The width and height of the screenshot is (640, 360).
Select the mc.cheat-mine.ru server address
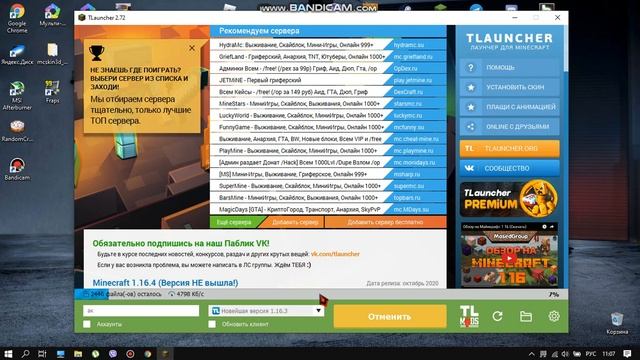coord(416,139)
